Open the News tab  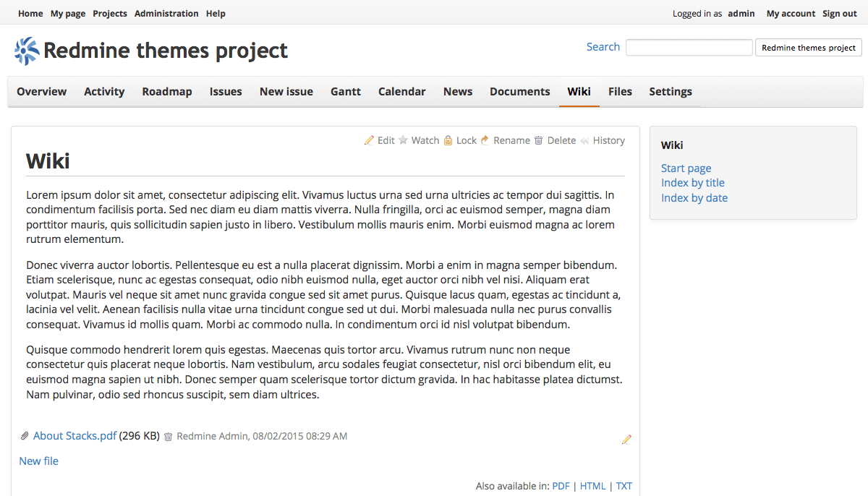458,92
